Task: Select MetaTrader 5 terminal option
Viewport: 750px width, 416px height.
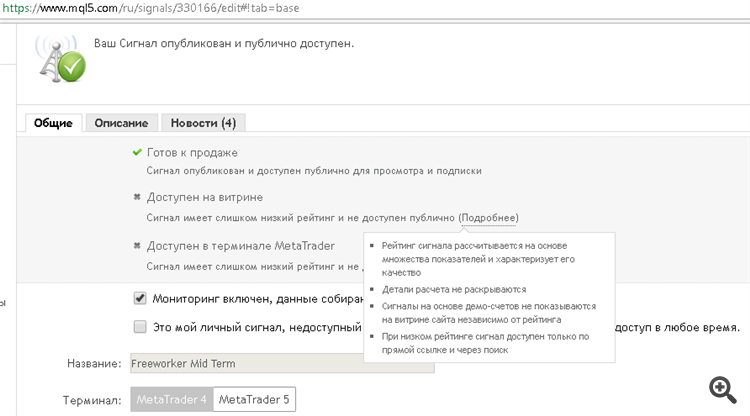Action: click(254, 399)
